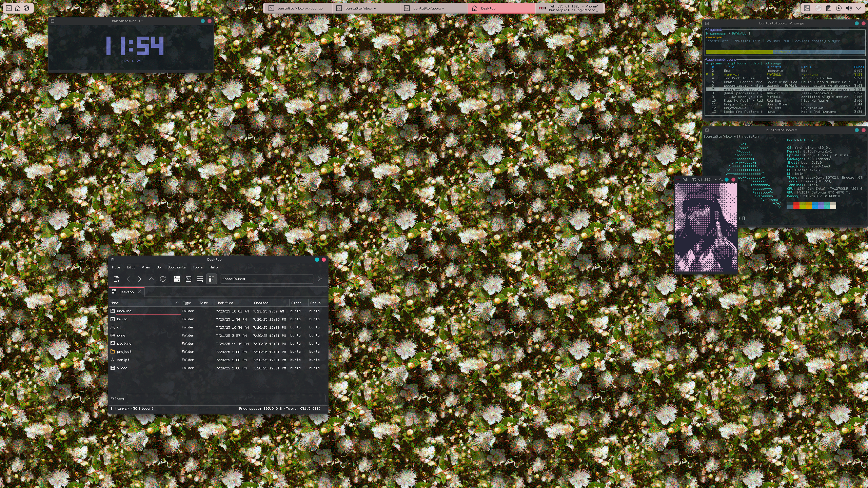Image resolution: width=868 pixels, height=488 pixels.
Task: Click the Filter text field
Action: 226,399
